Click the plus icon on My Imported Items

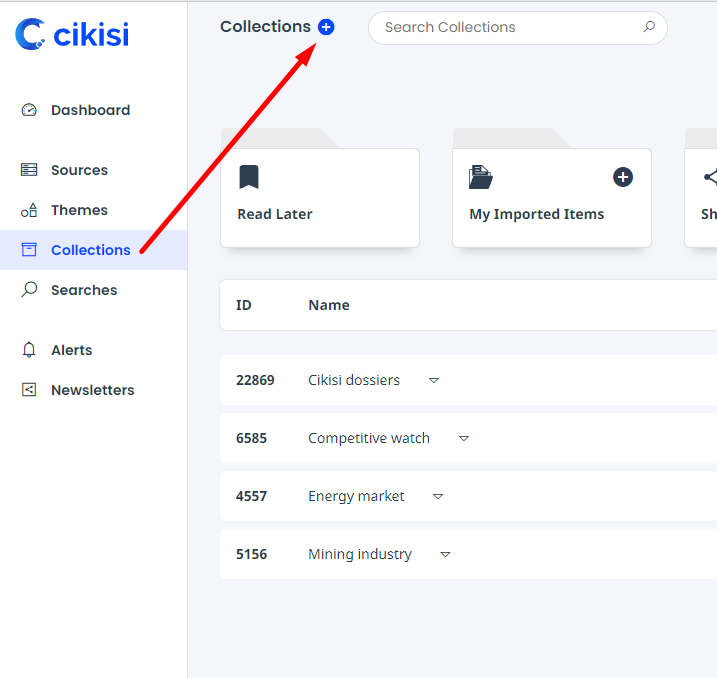click(623, 177)
